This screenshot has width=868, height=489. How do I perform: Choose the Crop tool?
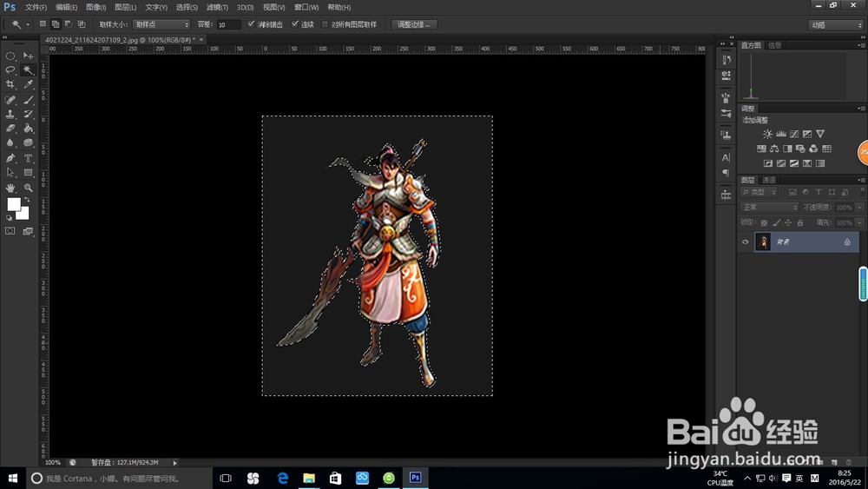(x=10, y=84)
